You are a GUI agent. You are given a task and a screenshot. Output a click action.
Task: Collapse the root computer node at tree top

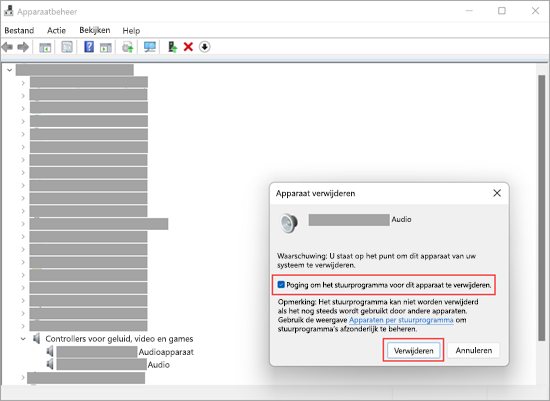pos(9,70)
